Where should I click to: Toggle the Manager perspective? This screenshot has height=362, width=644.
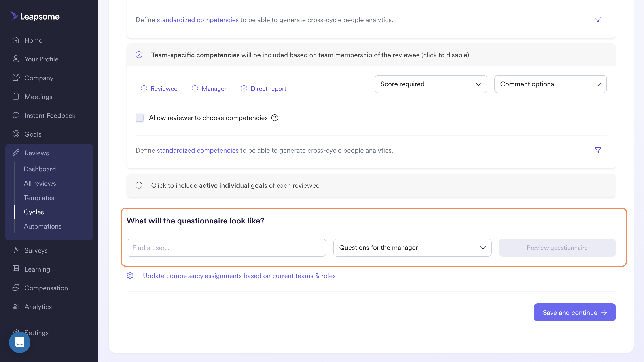pyautogui.click(x=209, y=88)
